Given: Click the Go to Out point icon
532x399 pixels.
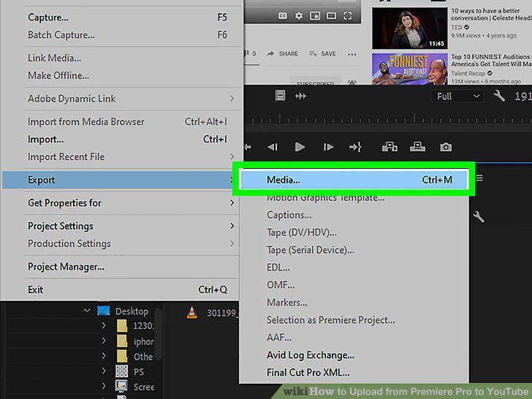Looking at the screenshot, I should (x=355, y=147).
